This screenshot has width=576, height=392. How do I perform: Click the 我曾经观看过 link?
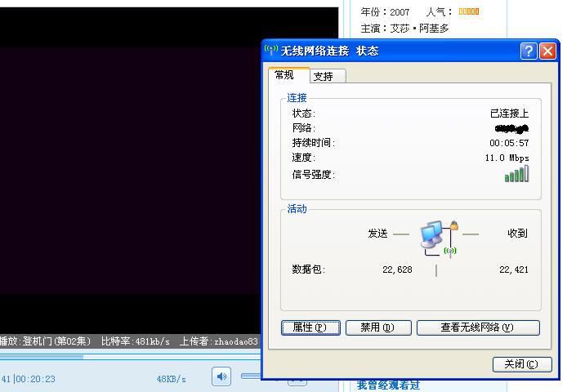point(388,385)
